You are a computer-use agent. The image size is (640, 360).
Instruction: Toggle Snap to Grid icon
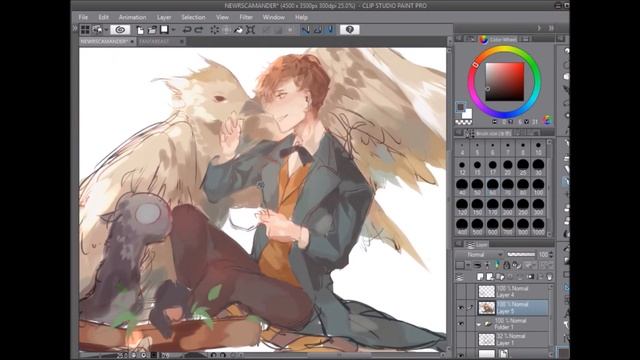tap(330, 30)
